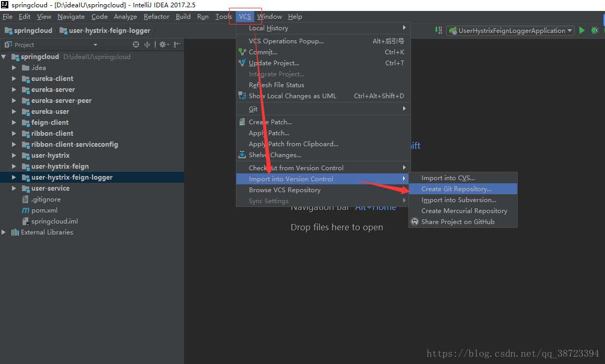
Task: Click the Apply Patch... menu entry
Action: tap(323, 133)
